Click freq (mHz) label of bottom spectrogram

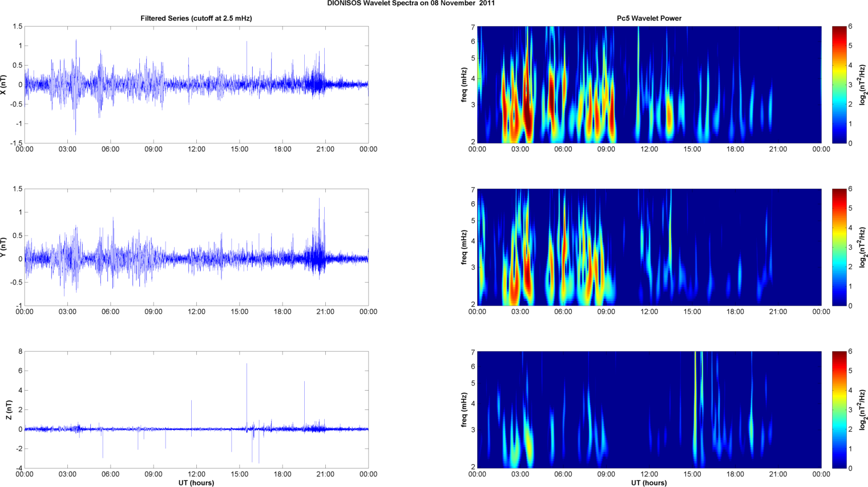click(x=464, y=409)
